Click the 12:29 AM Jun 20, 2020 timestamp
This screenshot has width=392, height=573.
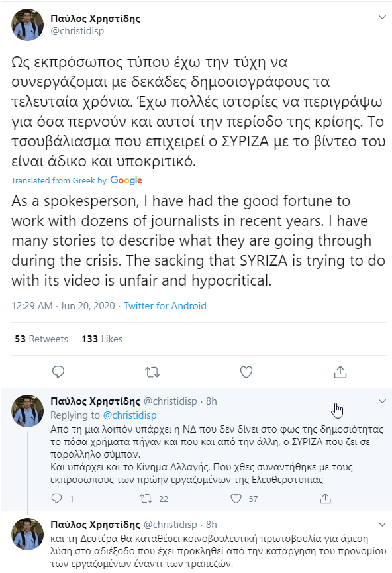pyautogui.click(x=63, y=306)
